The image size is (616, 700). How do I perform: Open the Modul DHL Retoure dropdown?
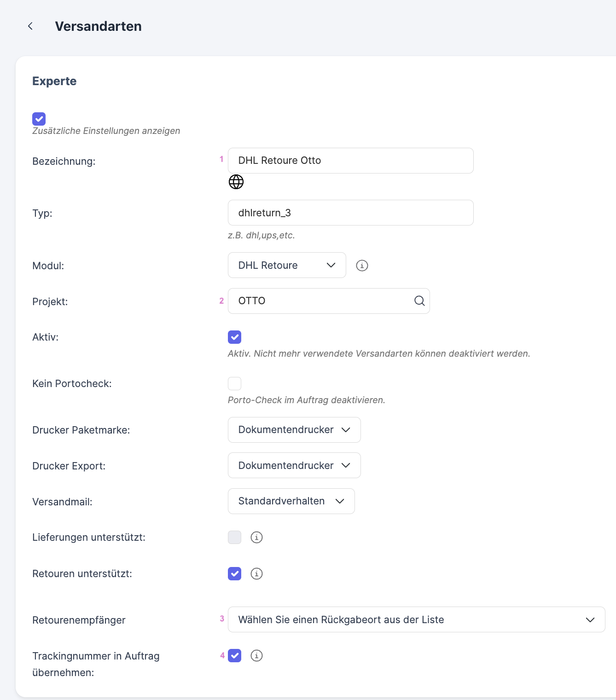(286, 265)
